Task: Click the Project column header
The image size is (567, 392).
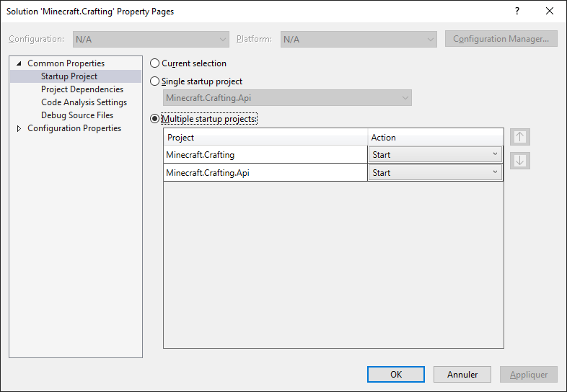Action: [265, 138]
